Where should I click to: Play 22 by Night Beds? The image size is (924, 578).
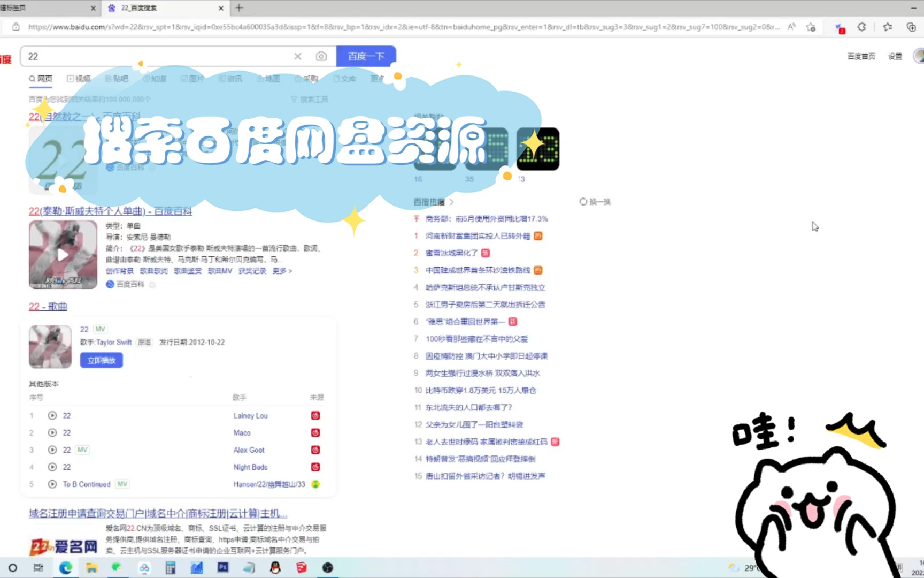[x=52, y=467]
